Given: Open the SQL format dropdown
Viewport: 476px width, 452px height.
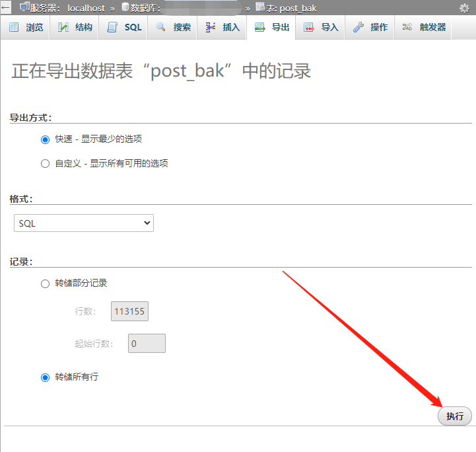Looking at the screenshot, I should tap(84, 223).
